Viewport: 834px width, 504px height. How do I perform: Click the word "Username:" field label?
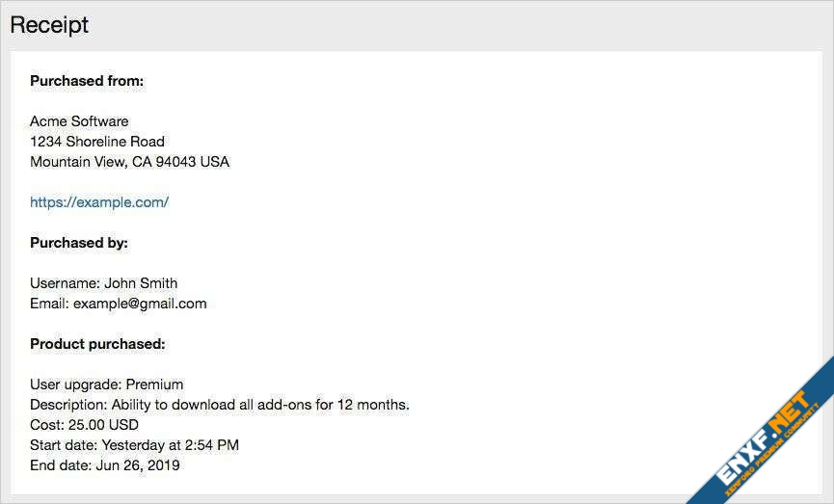tap(64, 283)
